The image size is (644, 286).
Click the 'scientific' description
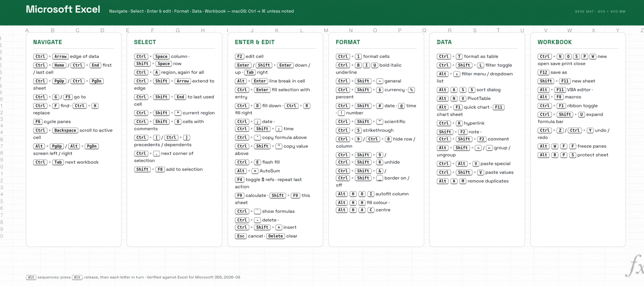point(395,121)
